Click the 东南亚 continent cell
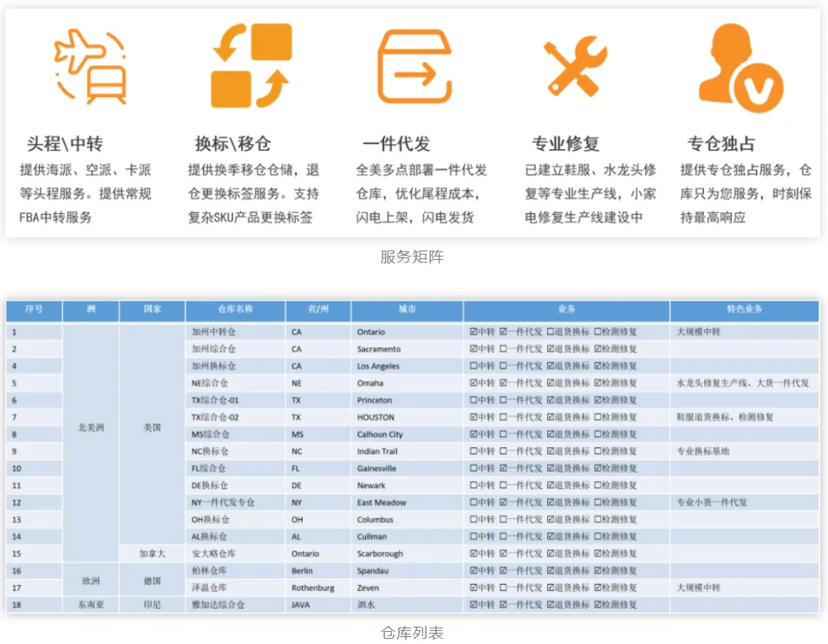This screenshot has width=828, height=644. click(91, 605)
